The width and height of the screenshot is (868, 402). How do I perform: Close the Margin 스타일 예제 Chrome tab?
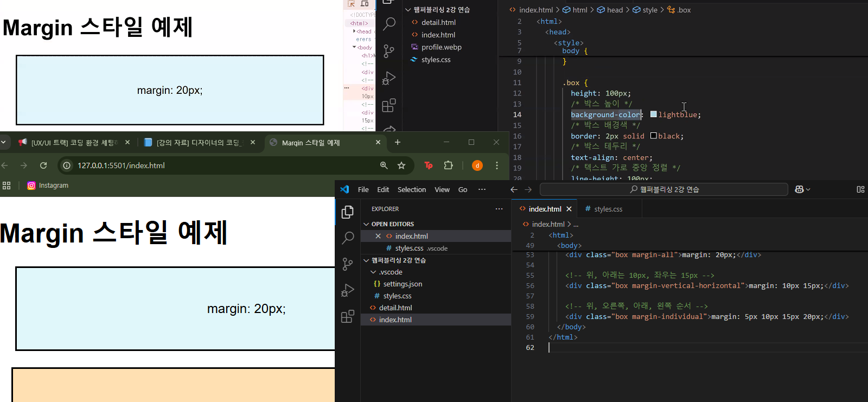click(378, 142)
